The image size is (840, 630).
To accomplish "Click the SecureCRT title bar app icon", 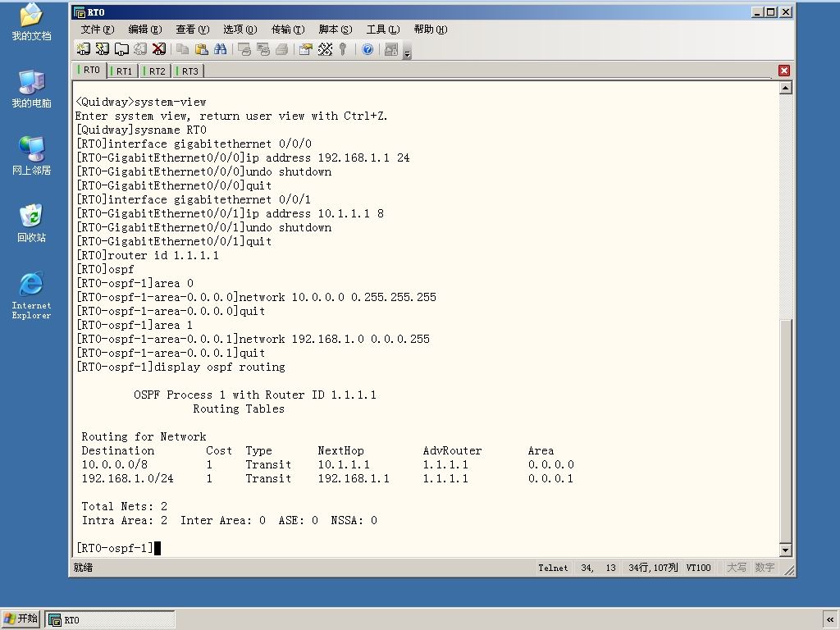I will coord(80,12).
